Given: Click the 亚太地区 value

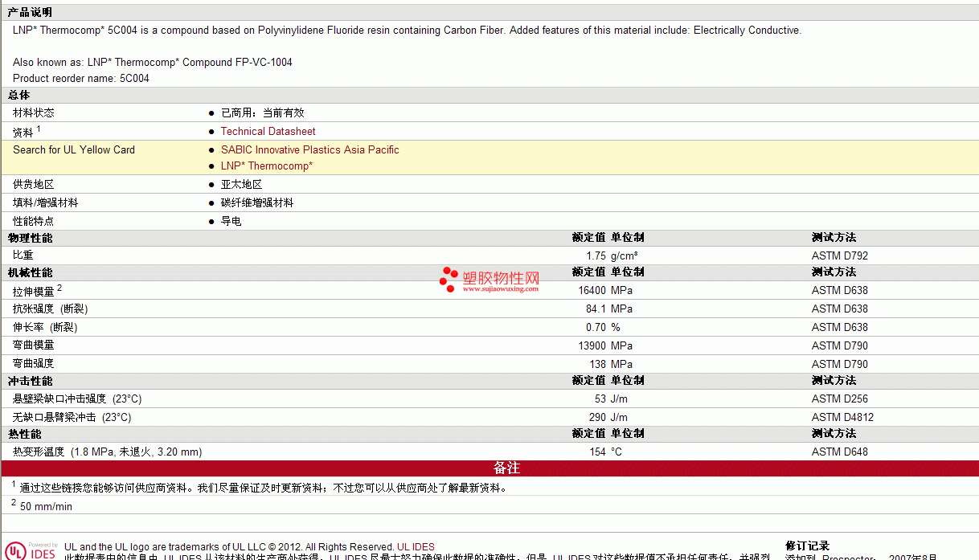Looking at the screenshot, I should [x=242, y=184].
